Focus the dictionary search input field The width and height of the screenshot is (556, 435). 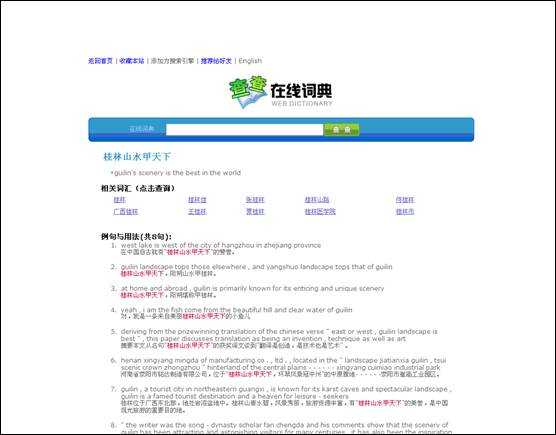tap(245, 129)
